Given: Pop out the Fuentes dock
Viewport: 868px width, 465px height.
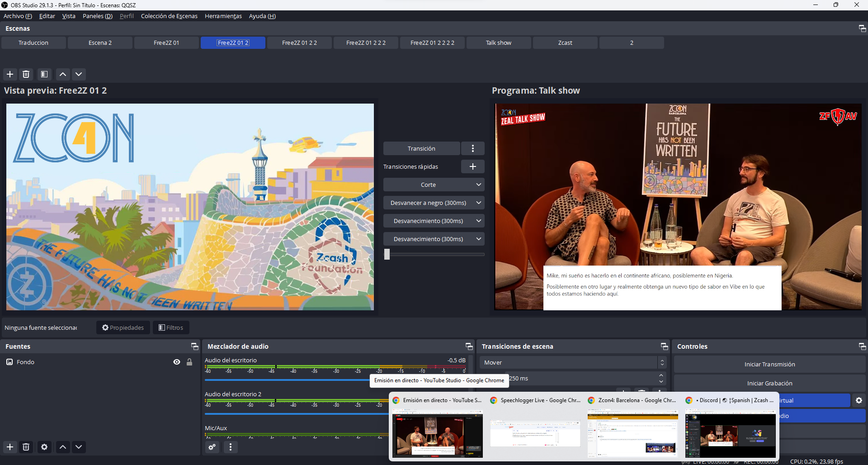Looking at the screenshot, I should [195, 346].
